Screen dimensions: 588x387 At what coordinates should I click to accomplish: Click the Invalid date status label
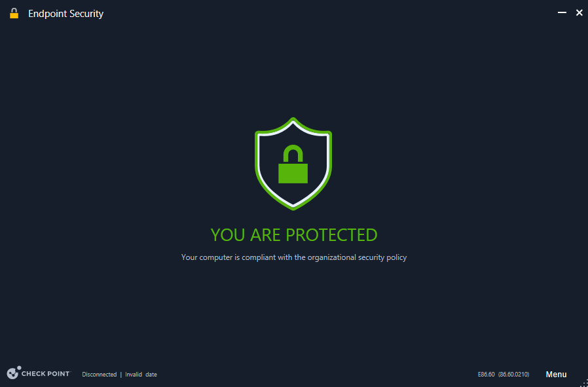pos(141,375)
